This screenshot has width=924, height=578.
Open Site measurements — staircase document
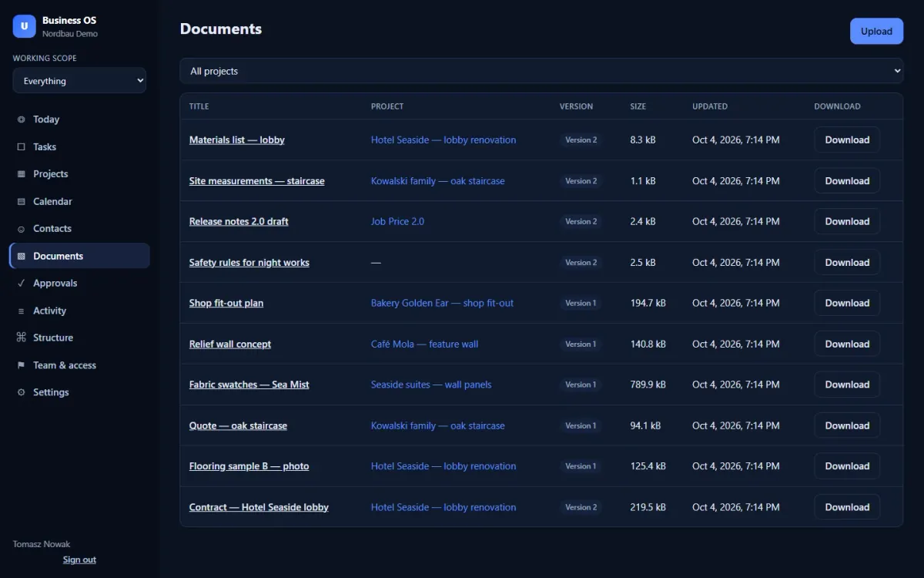[257, 181]
